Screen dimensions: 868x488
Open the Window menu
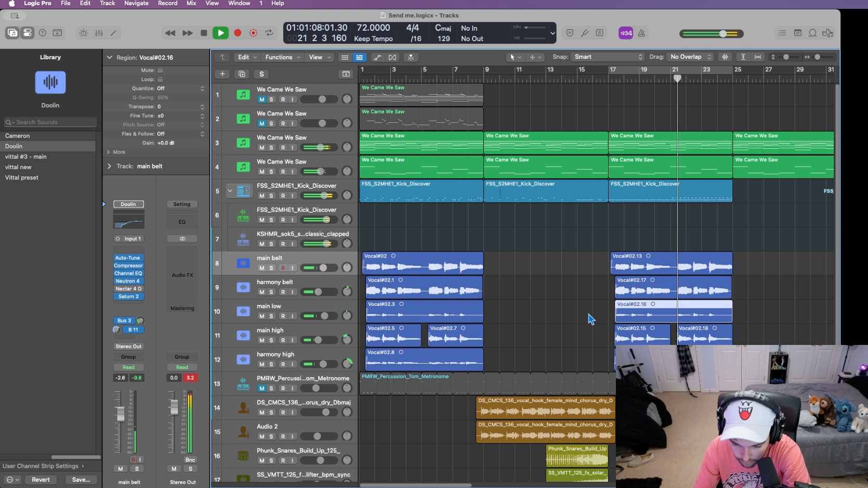[239, 4]
